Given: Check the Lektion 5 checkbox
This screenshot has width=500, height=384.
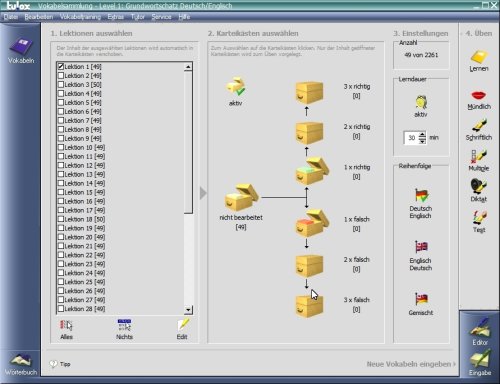Looking at the screenshot, I should click(x=61, y=102).
